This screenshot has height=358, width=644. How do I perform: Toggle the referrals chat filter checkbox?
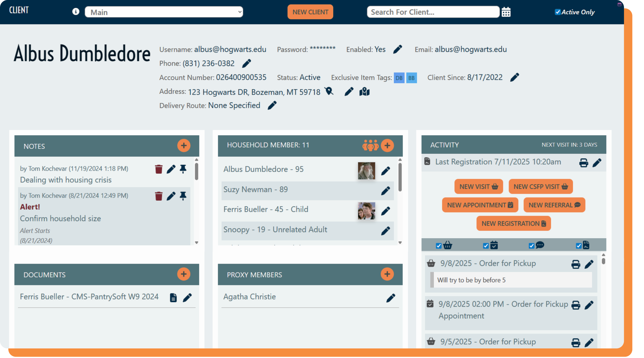531,246
